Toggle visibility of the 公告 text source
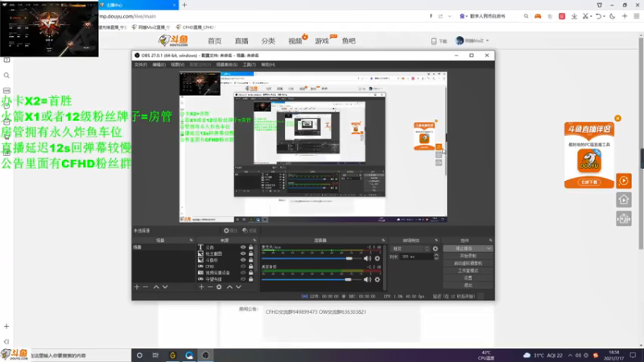The width and height of the screenshot is (644, 362). tap(243, 247)
